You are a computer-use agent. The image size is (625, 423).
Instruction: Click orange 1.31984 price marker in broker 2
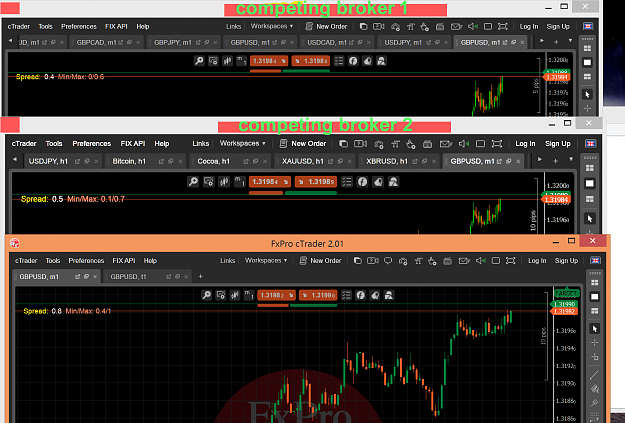click(556, 200)
